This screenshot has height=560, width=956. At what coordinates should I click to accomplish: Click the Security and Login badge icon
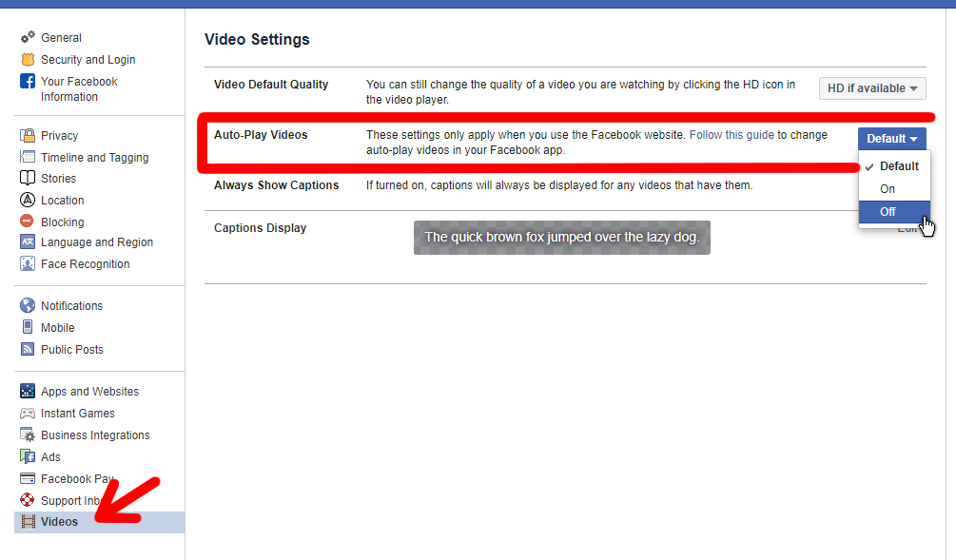[28, 59]
